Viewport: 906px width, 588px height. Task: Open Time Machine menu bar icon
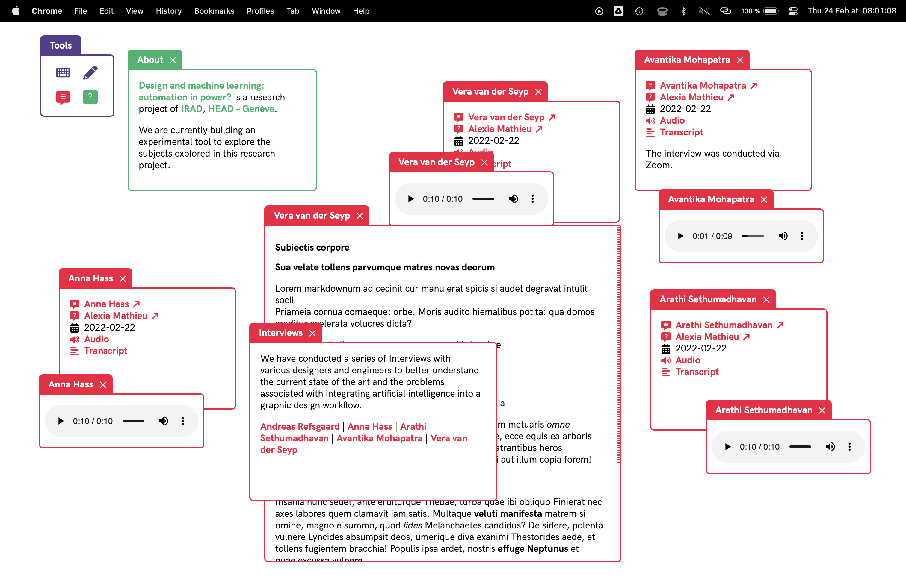[x=639, y=11]
